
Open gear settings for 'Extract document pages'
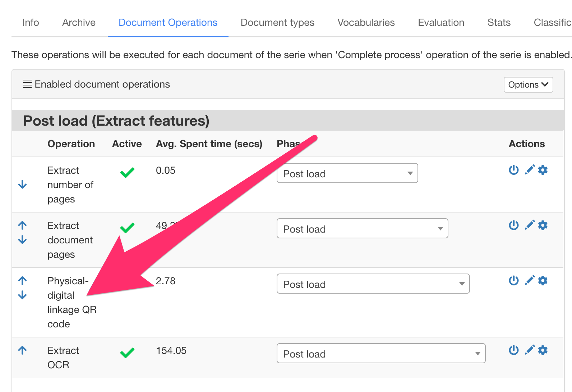click(x=543, y=225)
